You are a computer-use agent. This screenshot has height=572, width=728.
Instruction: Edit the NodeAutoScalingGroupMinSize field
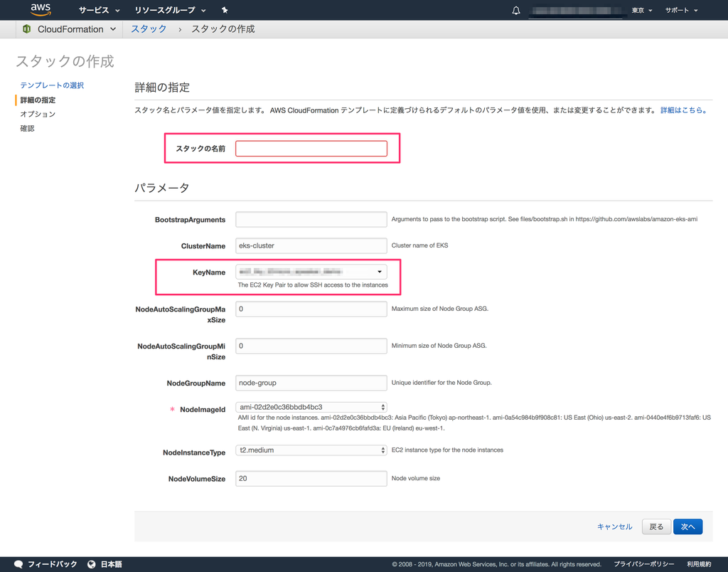[x=311, y=346]
